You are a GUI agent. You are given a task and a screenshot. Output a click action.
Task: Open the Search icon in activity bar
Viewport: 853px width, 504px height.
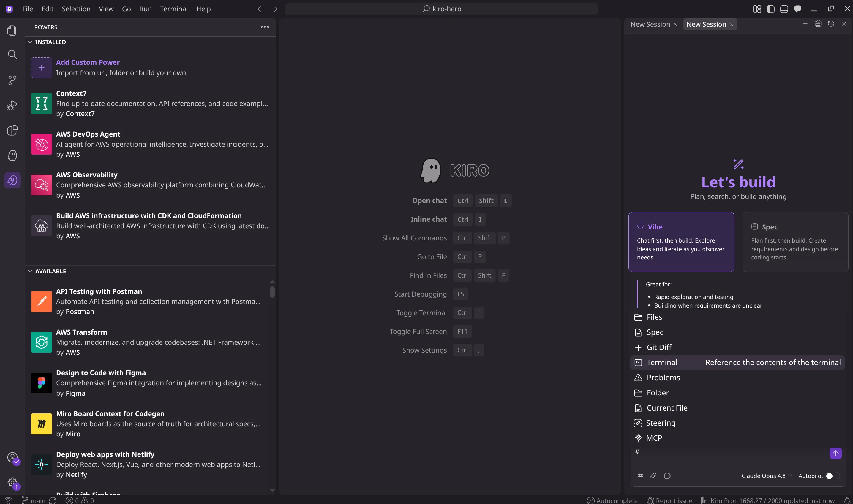pyautogui.click(x=12, y=54)
